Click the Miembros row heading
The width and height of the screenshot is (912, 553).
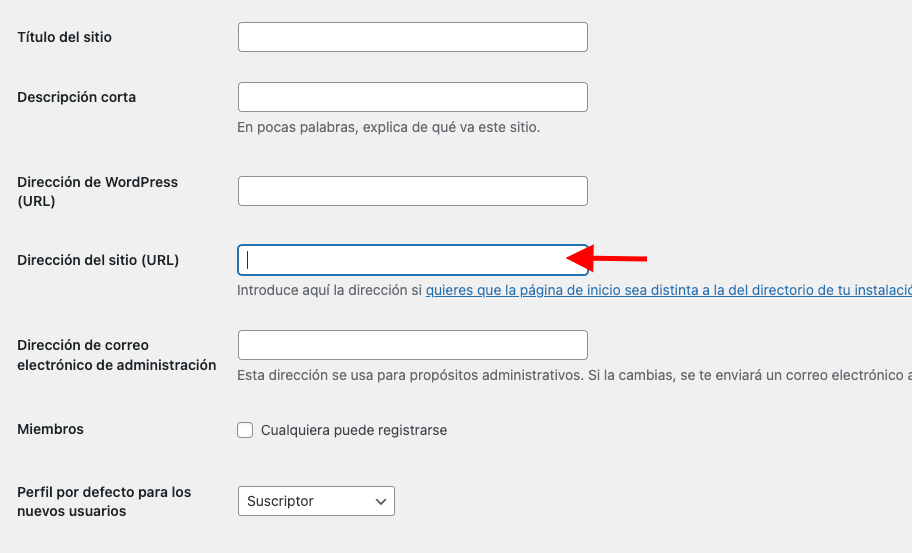click(x=50, y=429)
